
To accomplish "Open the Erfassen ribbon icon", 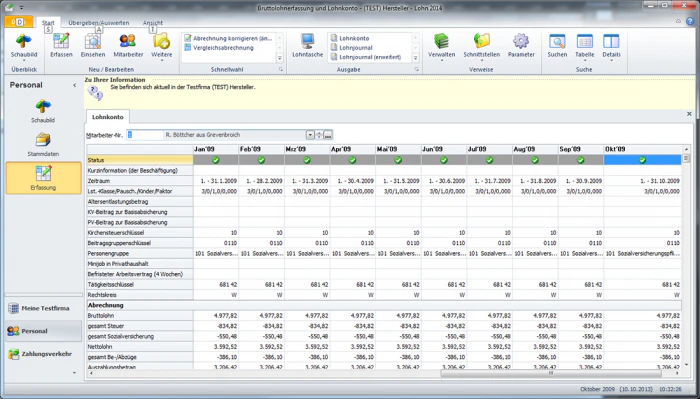I will pos(61,45).
